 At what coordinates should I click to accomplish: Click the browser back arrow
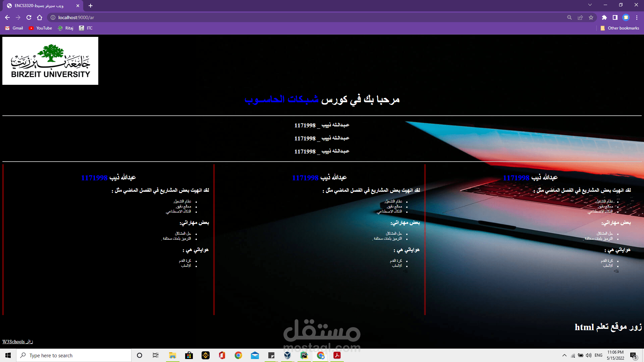tap(7, 17)
